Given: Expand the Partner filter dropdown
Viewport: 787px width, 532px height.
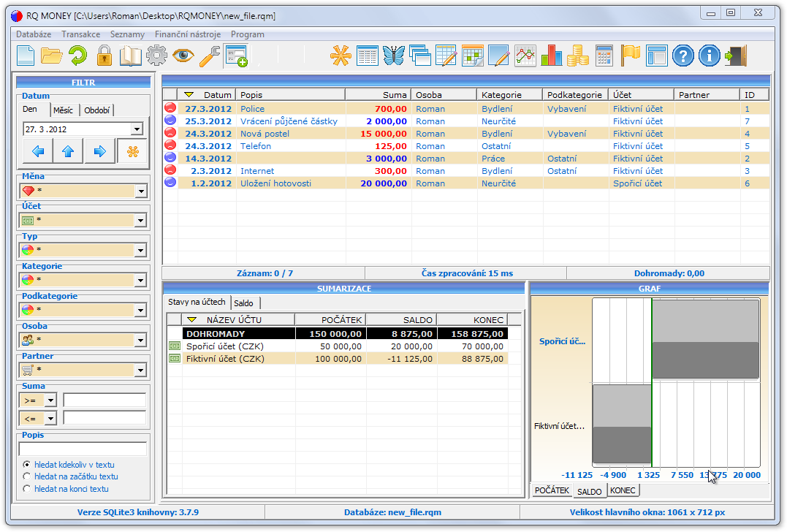Looking at the screenshot, I should (x=141, y=370).
